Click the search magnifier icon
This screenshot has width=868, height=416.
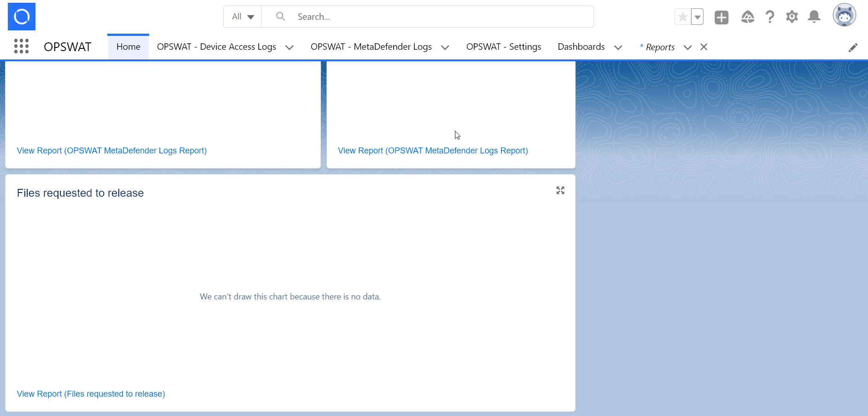click(x=280, y=17)
